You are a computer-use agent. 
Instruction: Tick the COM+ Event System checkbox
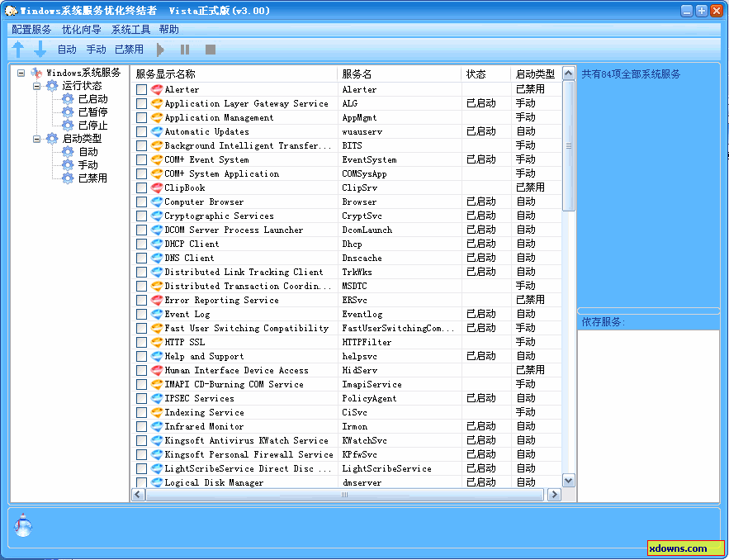(141, 159)
